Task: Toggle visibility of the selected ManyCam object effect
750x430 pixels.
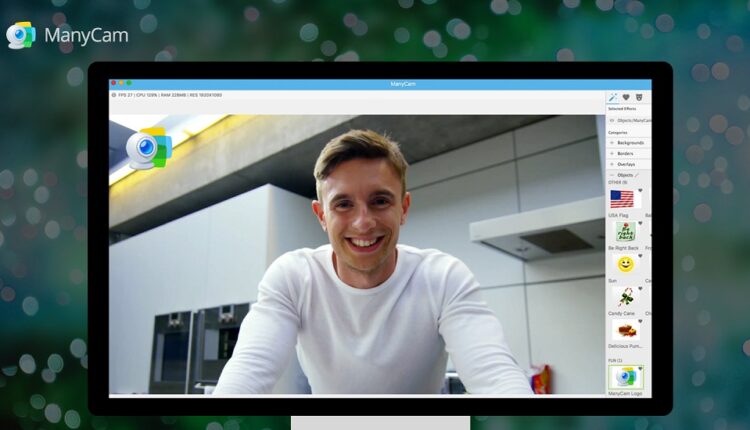Action: pos(612,121)
